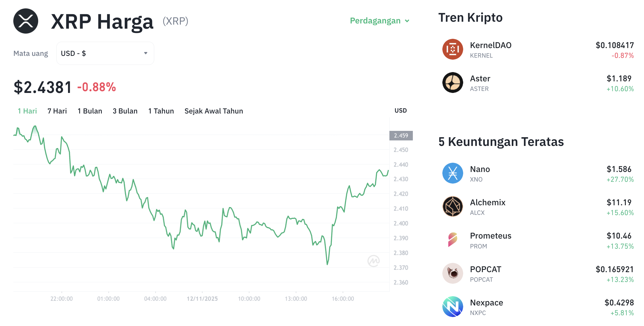Screen dimensions: 644x326
Task: Click the 2.459 price axis label
Action: click(401, 135)
